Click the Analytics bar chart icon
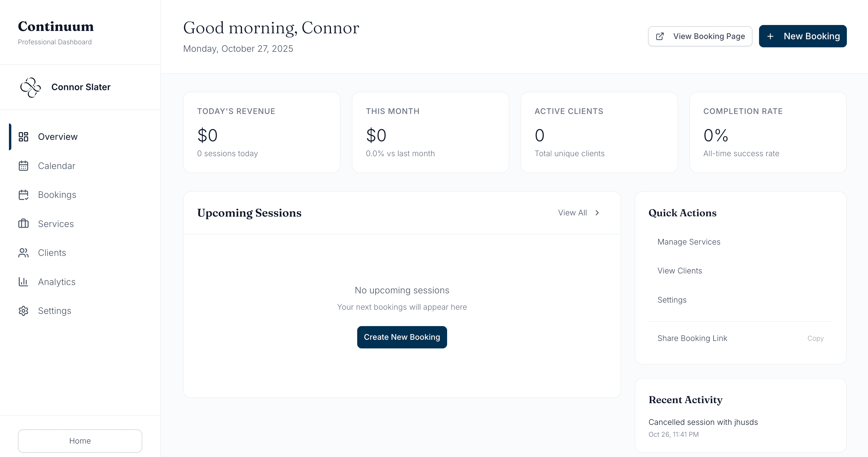 click(23, 281)
